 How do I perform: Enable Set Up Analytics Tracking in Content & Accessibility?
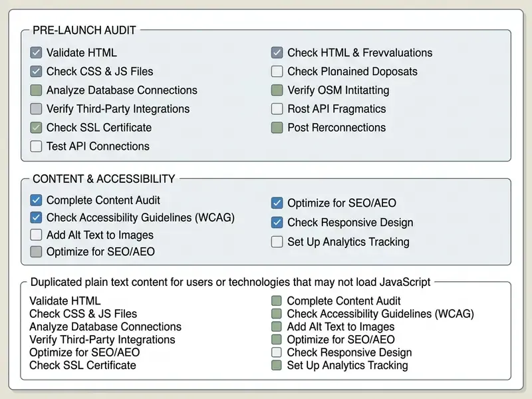[277, 241]
